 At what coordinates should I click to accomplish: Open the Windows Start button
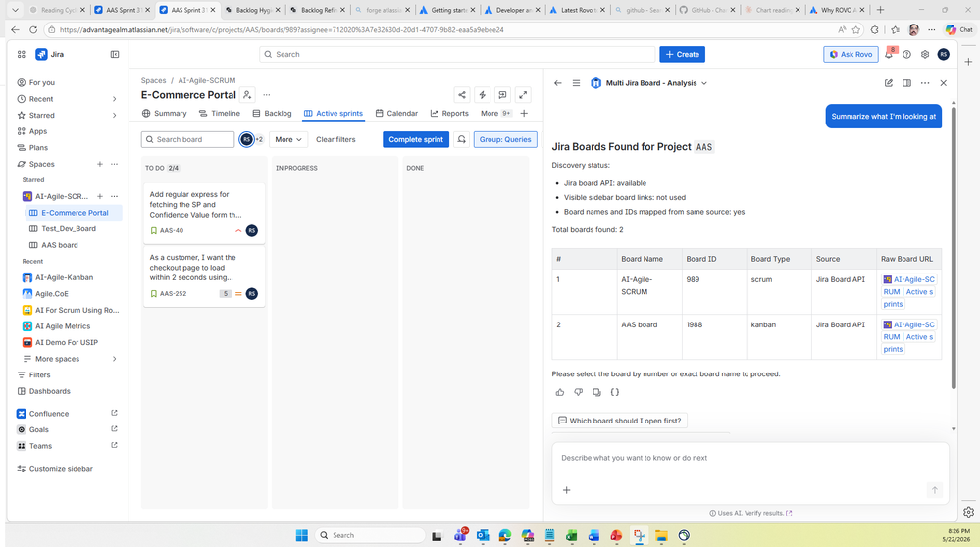pyautogui.click(x=302, y=536)
